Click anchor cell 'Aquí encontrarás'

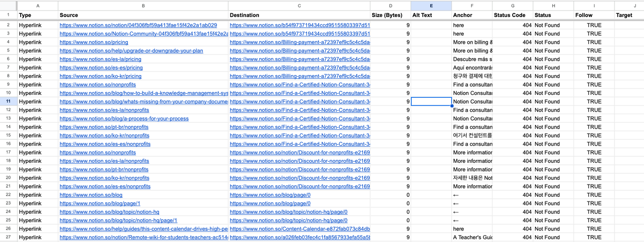click(472, 68)
